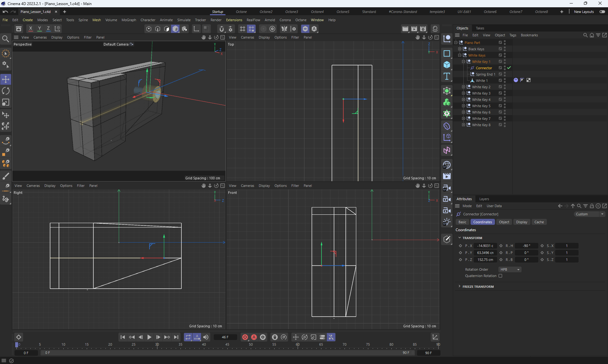
Task: Toggle the New Layouts switch
Action: pyautogui.click(x=602, y=12)
